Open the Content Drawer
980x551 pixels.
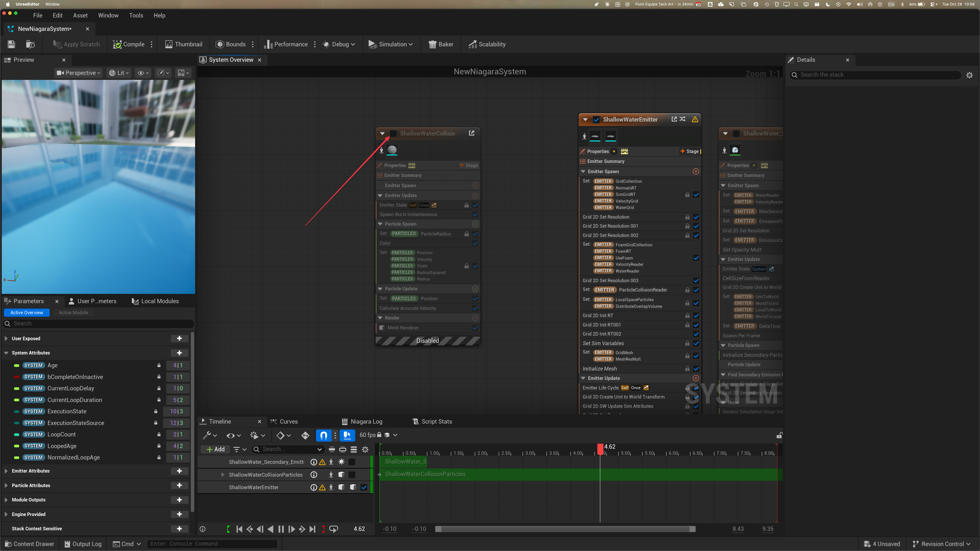(29, 544)
